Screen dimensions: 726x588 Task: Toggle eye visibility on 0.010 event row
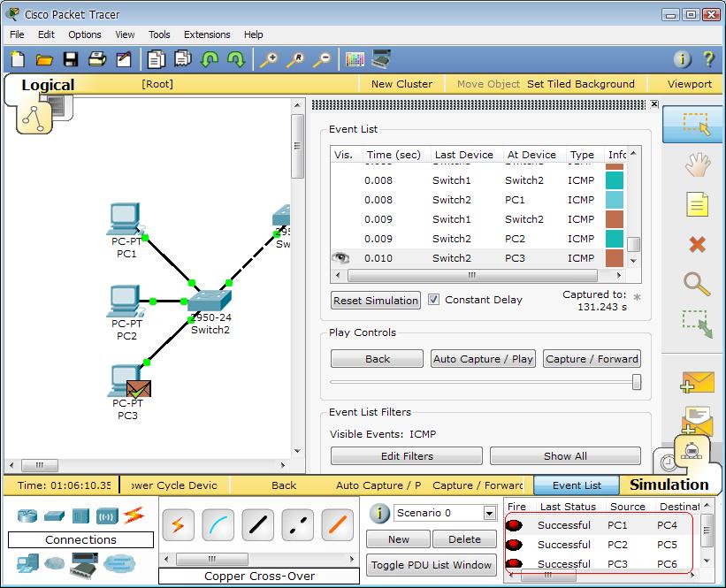point(340,257)
